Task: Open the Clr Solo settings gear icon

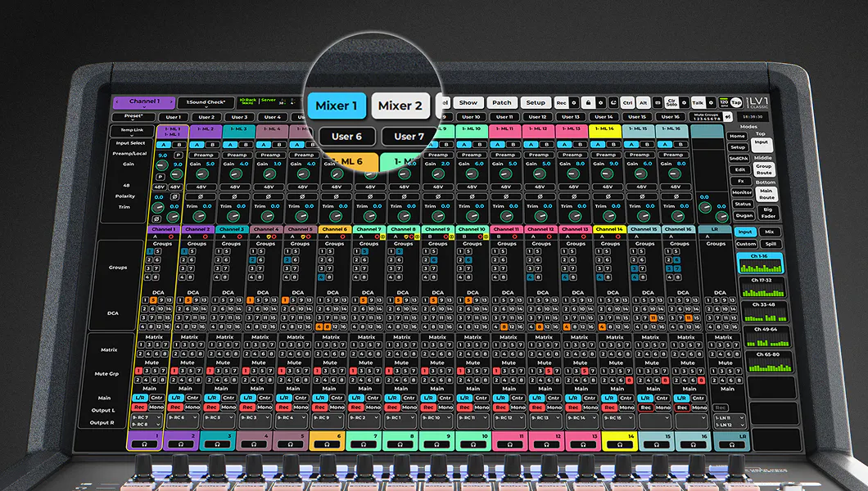Action: [685, 103]
